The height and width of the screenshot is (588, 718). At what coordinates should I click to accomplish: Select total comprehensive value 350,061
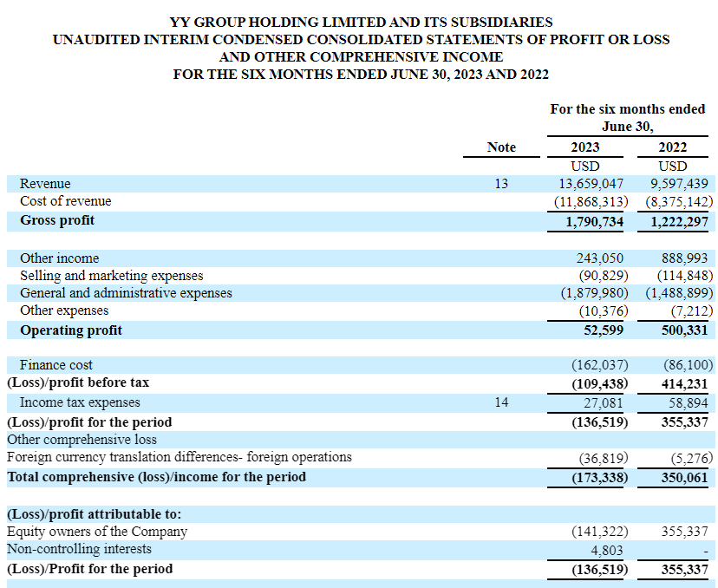coord(684,479)
